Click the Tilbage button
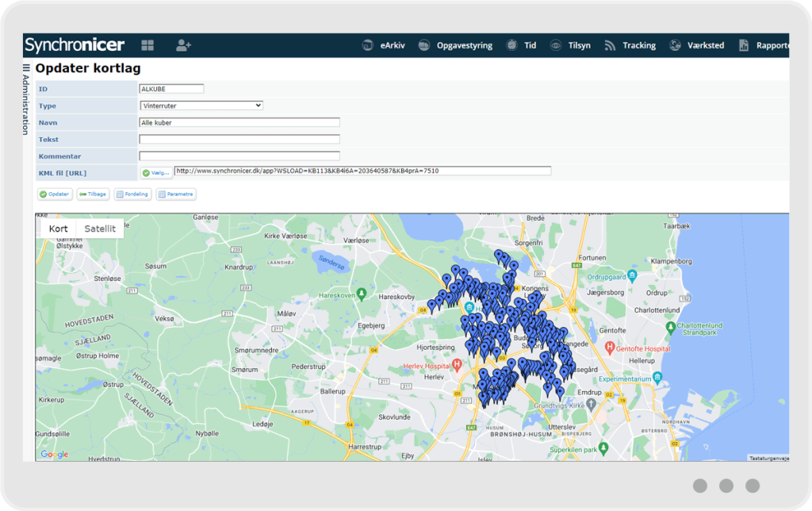The image size is (812, 511). (94, 194)
